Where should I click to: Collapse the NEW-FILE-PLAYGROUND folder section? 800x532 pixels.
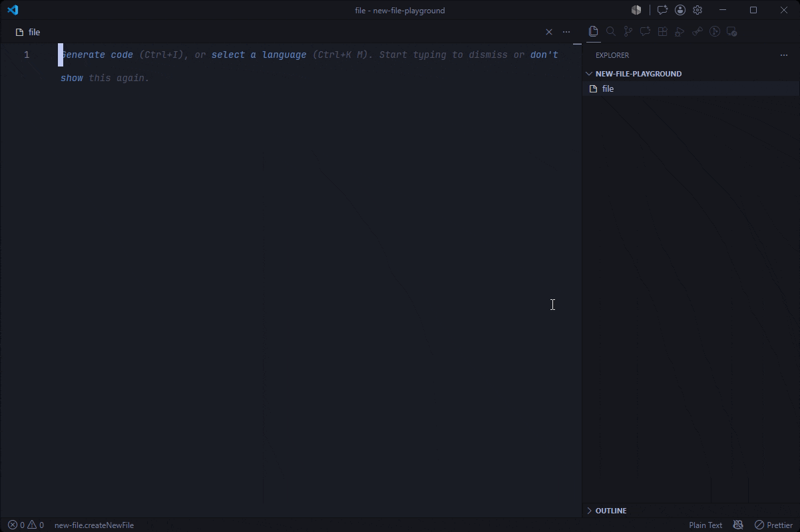pos(639,74)
